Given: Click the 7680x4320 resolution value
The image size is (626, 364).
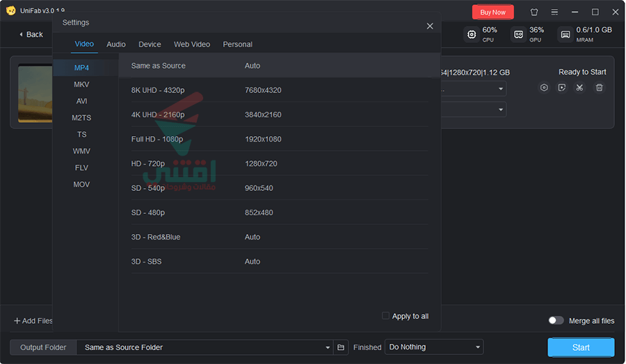Looking at the screenshot, I should click(263, 90).
